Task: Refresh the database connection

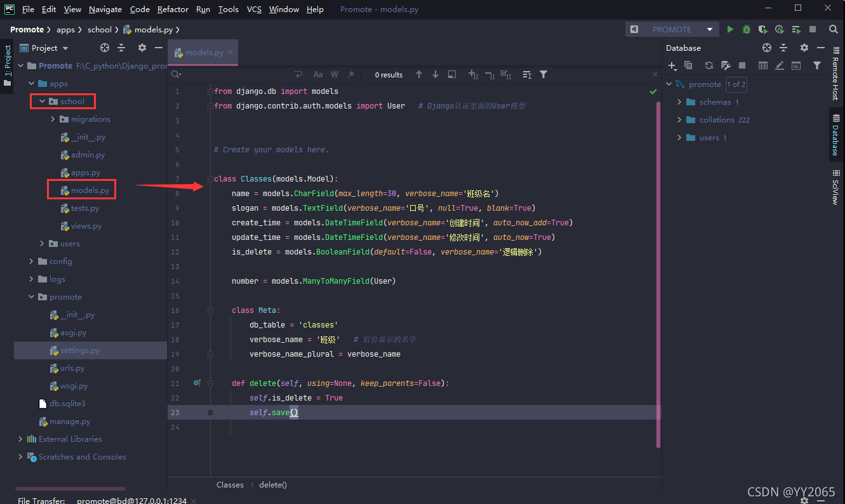Action: click(709, 65)
